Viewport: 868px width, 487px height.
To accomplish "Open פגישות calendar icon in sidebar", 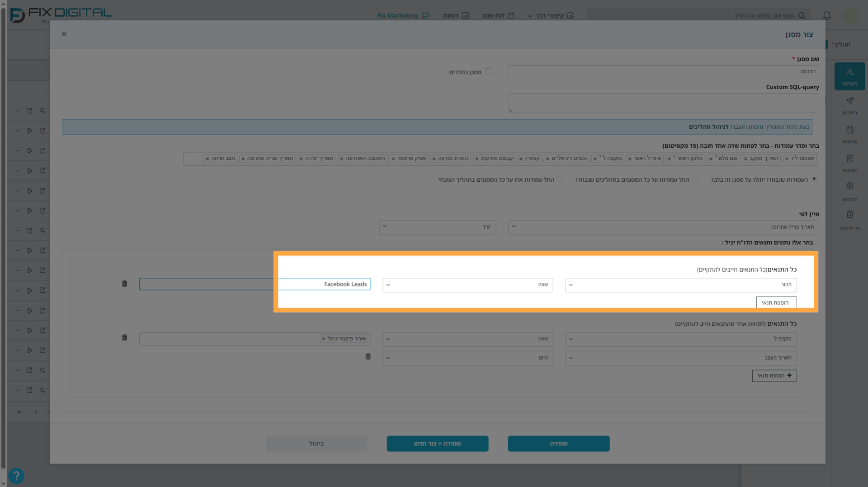I will point(849,135).
